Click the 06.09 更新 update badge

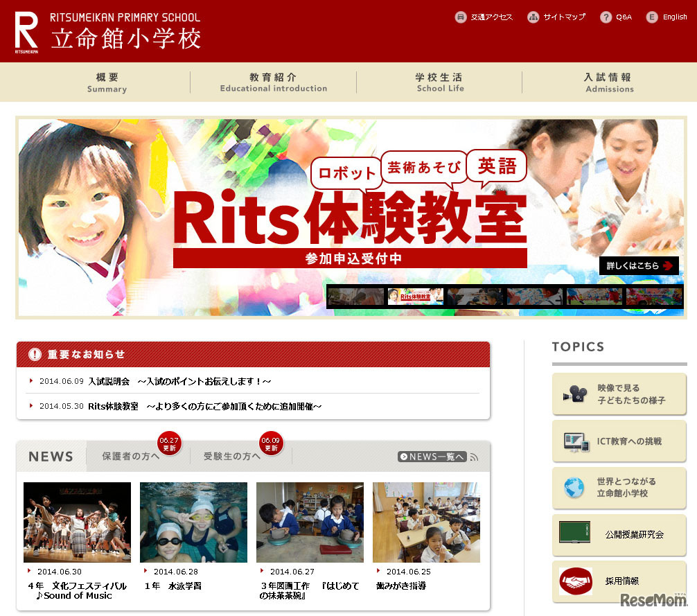pos(271,443)
